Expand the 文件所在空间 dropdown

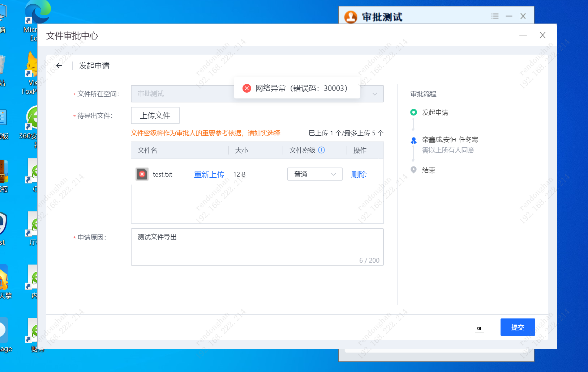pos(375,94)
